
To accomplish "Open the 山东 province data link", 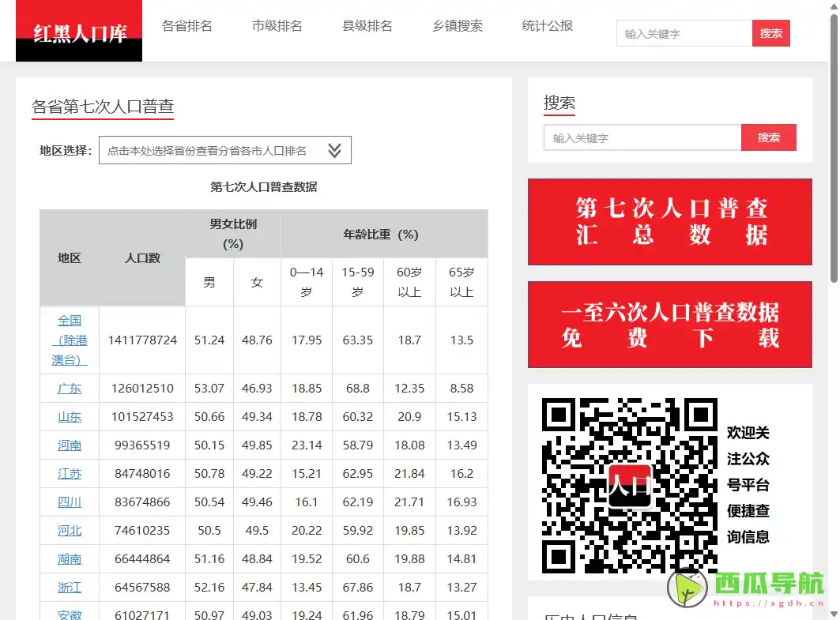I will 69,417.
